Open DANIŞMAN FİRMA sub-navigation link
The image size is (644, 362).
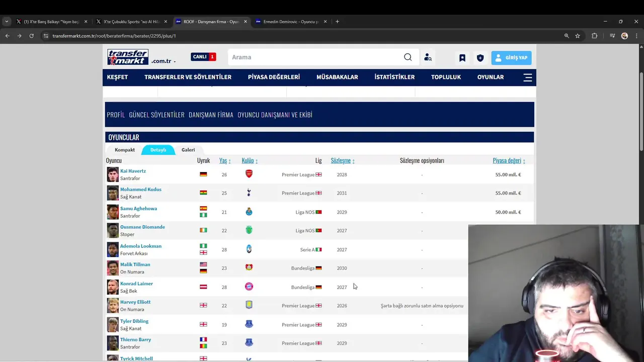point(211,115)
